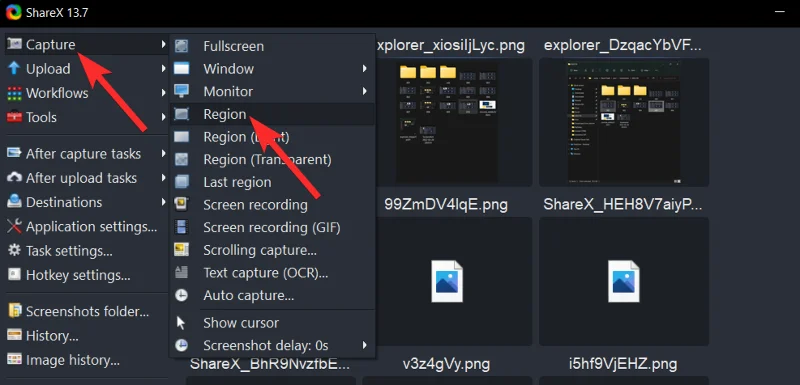Screen dimensions: 800x385
Task: Choose Region capture option
Action: [x=272, y=114]
